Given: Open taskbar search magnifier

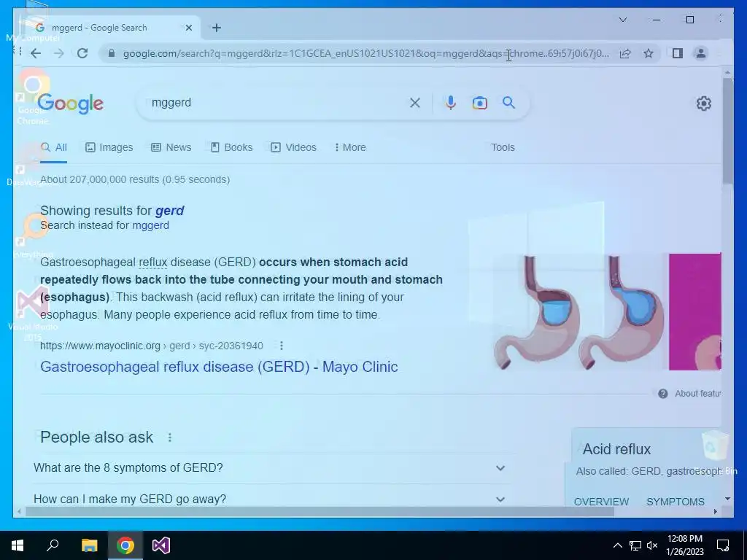Looking at the screenshot, I should (x=53, y=545).
